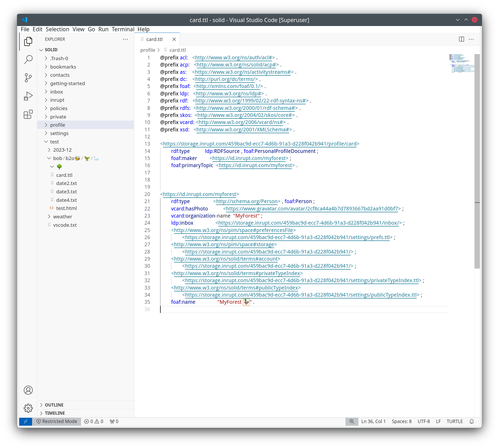Collapse the SOLID workspace section
This screenshot has width=499, height=448.
[86, 50]
